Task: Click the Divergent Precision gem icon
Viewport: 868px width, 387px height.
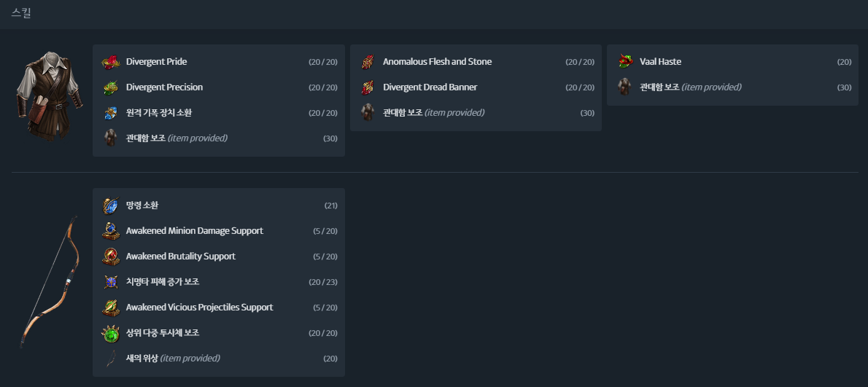Action: (111, 87)
